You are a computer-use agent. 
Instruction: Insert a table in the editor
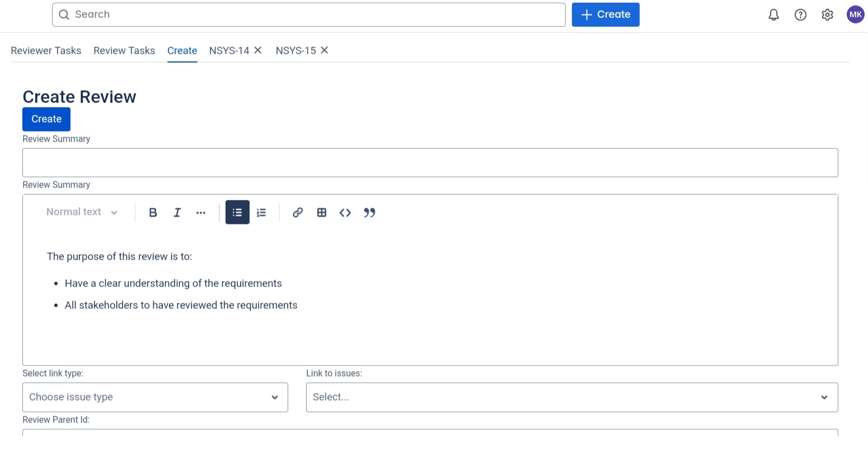pos(322,213)
